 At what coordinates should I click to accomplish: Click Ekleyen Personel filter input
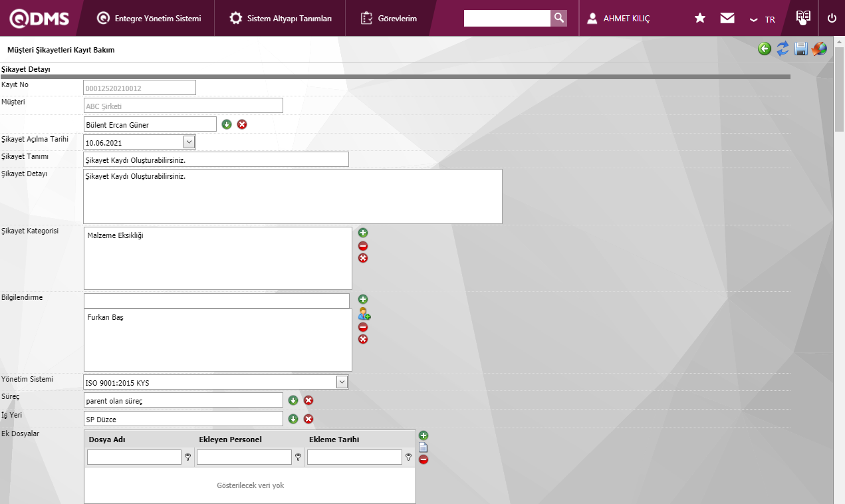(244, 457)
